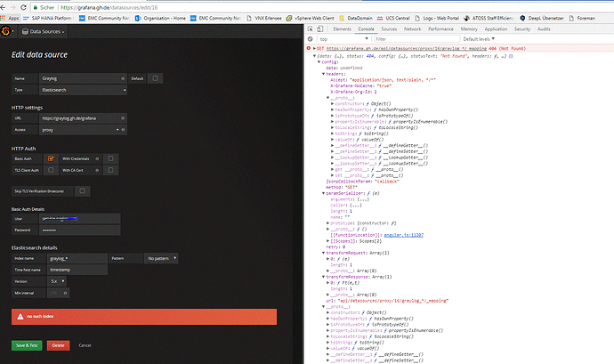Viewport: 614px width, 364px height.
Task: Click the Name input field
Action: pyautogui.click(x=83, y=78)
